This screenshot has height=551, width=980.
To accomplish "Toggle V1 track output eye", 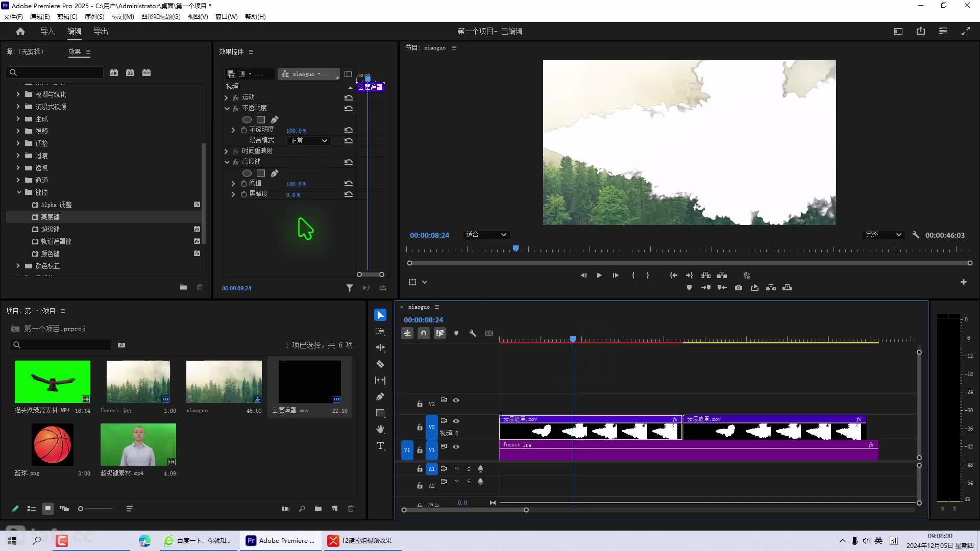I will pos(456,447).
